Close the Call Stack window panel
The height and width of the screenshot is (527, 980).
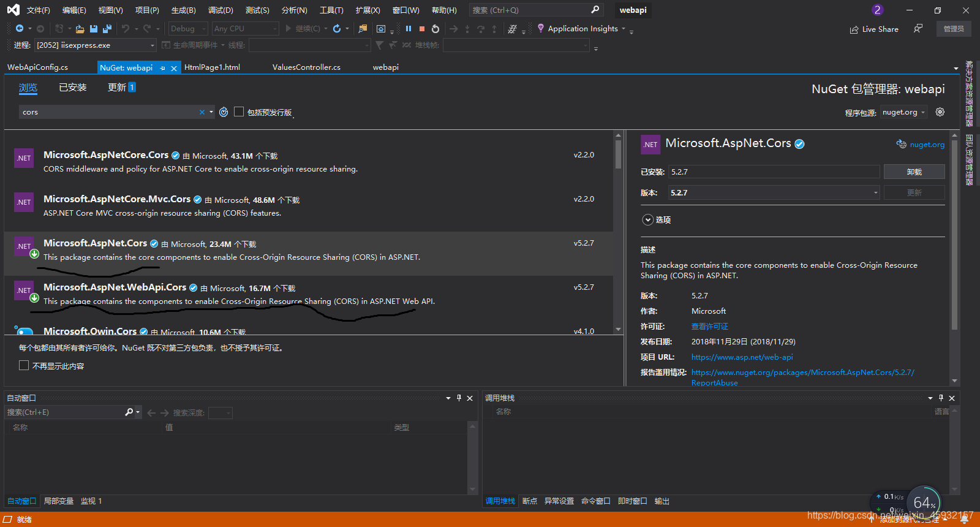pyautogui.click(x=952, y=398)
